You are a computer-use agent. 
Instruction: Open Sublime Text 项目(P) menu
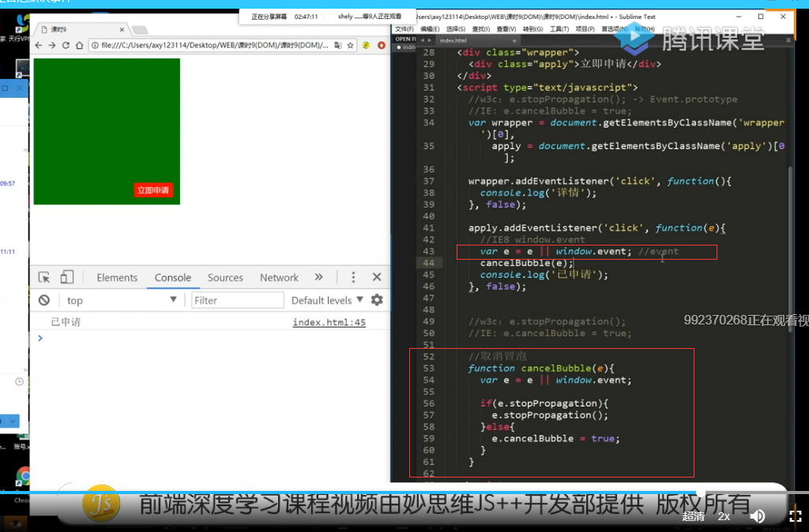pyautogui.click(x=585, y=29)
